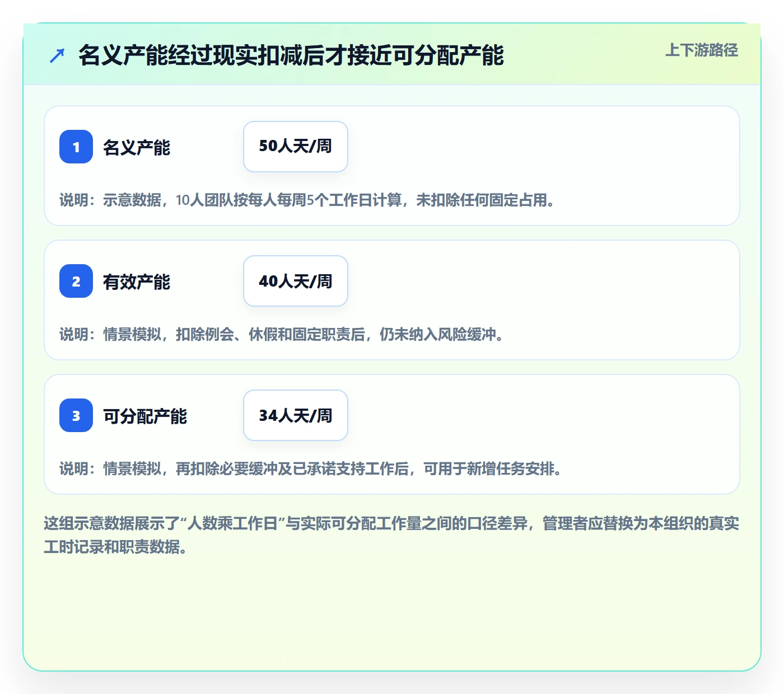The width and height of the screenshot is (784, 694).
Task: Open the 上下游路径 label
Action: pyautogui.click(x=702, y=50)
